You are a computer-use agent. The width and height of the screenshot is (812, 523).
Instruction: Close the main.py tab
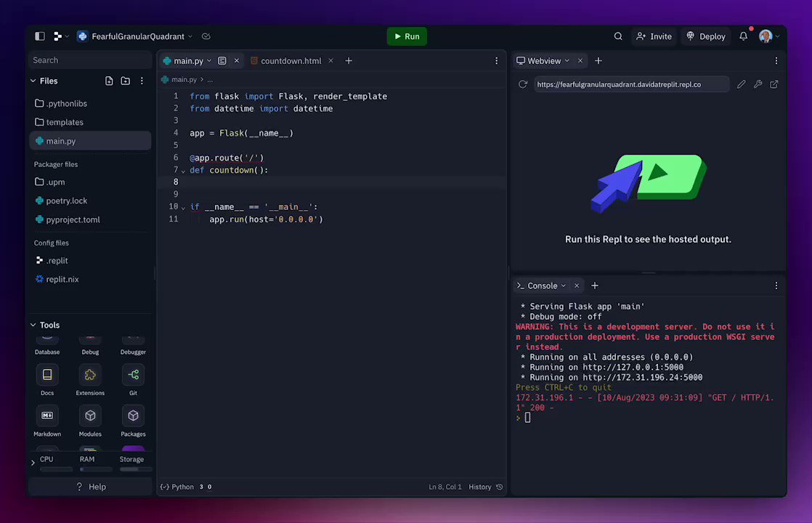(237, 60)
